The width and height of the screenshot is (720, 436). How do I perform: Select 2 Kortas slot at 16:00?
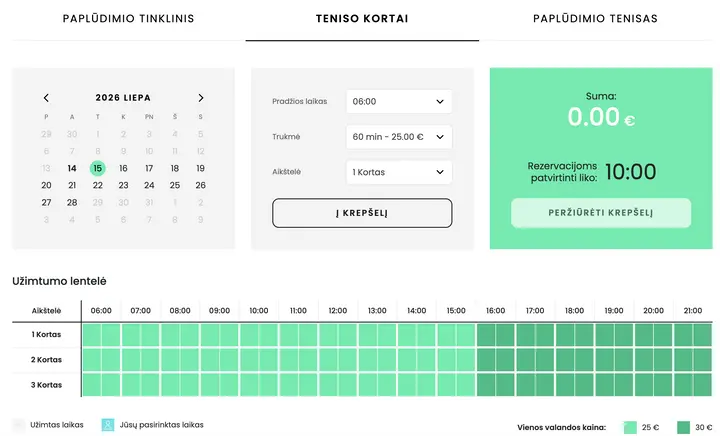point(486,360)
